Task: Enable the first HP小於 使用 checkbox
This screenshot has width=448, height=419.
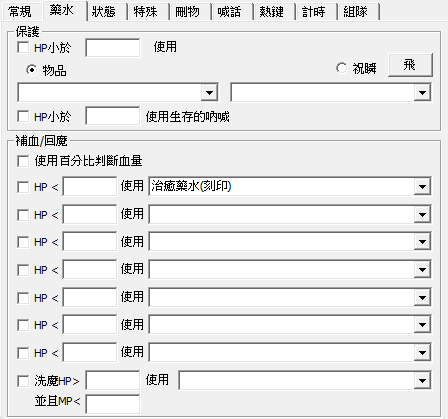Action: [23, 47]
